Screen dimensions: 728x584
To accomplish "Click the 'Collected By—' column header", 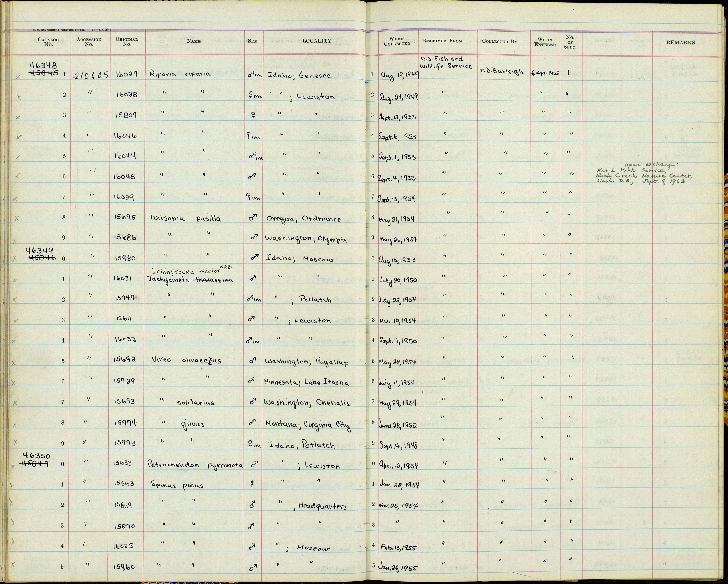I will (502, 41).
